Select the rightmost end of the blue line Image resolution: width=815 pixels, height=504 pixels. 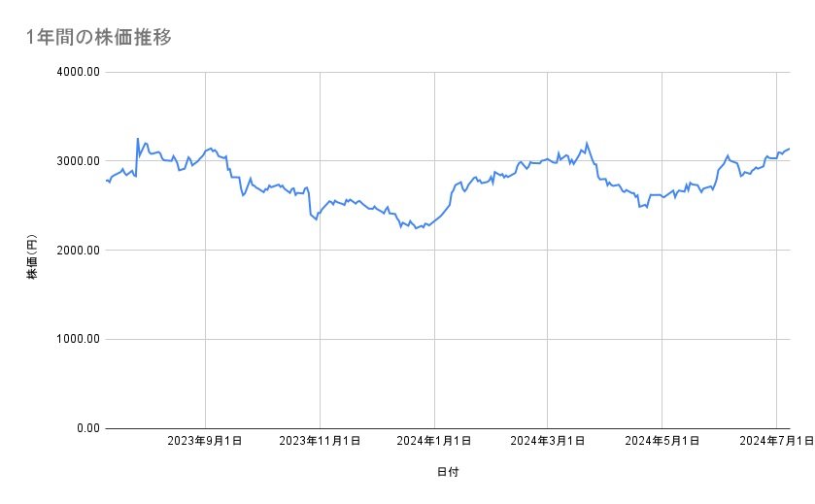pyautogui.click(x=790, y=149)
